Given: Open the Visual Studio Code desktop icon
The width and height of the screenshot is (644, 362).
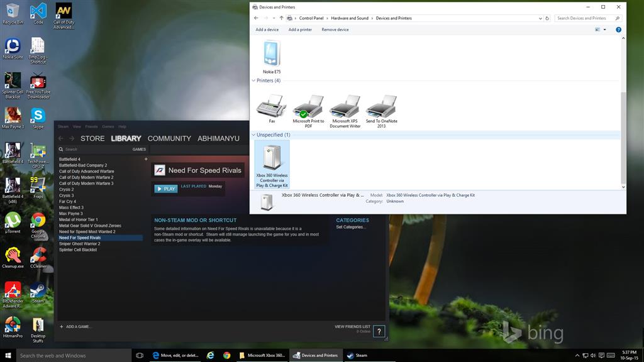Looking at the screenshot, I should [x=38, y=13].
